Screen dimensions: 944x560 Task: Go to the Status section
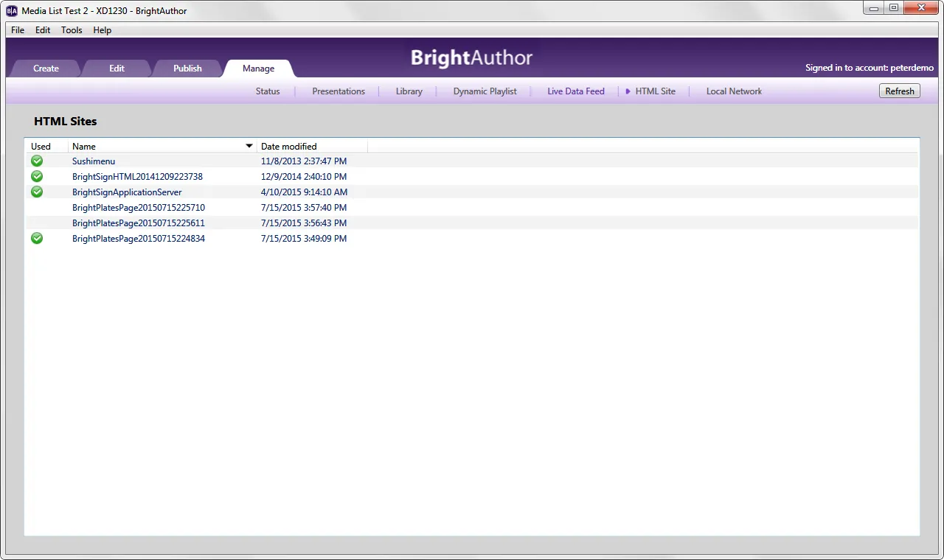268,91
